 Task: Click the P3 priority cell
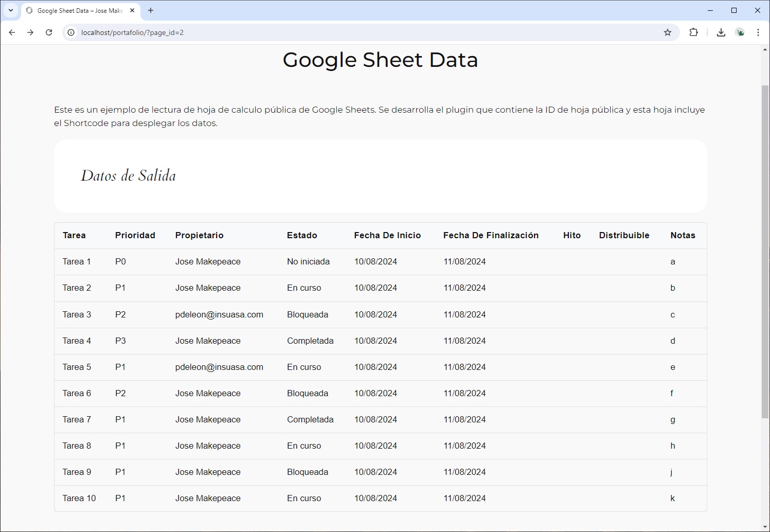pyautogui.click(x=120, y=341)
